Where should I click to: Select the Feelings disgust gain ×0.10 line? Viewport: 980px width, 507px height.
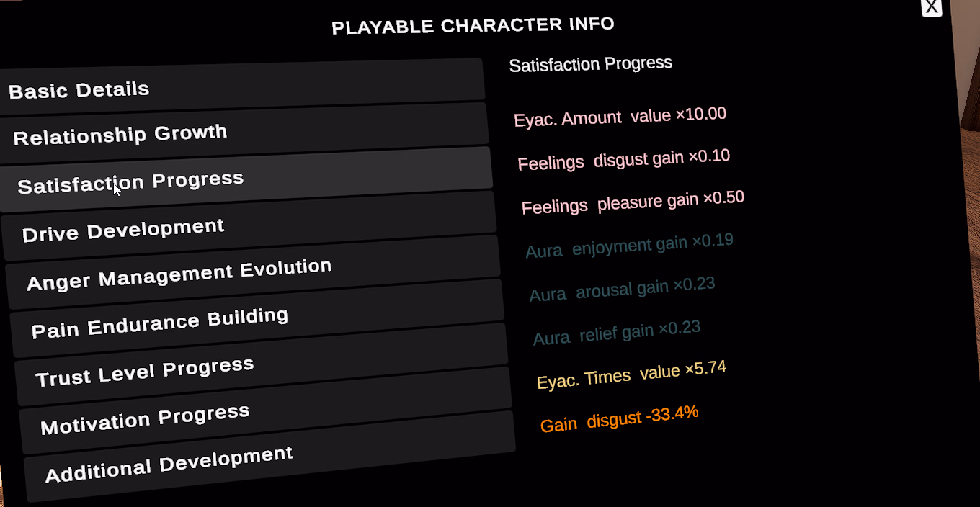(623, 159)
